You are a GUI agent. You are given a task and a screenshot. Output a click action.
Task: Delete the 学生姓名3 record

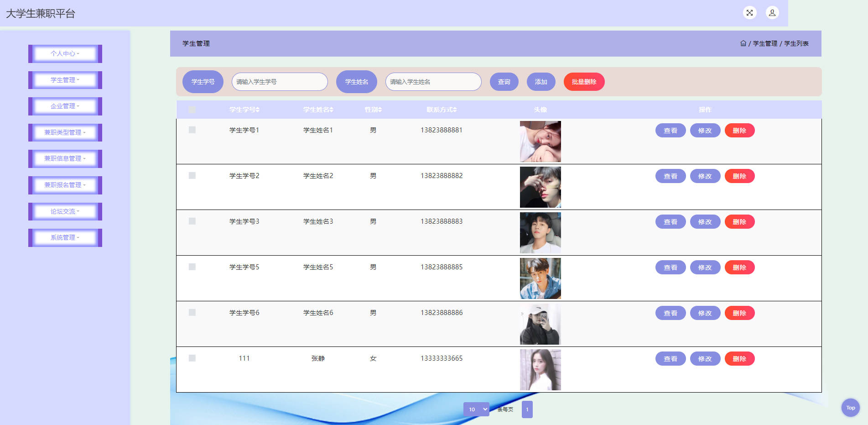click(x=740, y=222)
